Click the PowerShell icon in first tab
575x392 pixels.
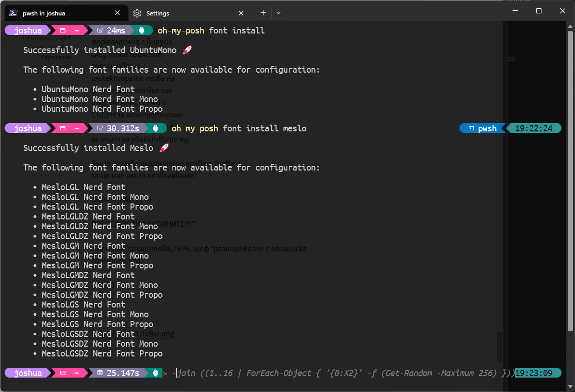click(13, 13)
